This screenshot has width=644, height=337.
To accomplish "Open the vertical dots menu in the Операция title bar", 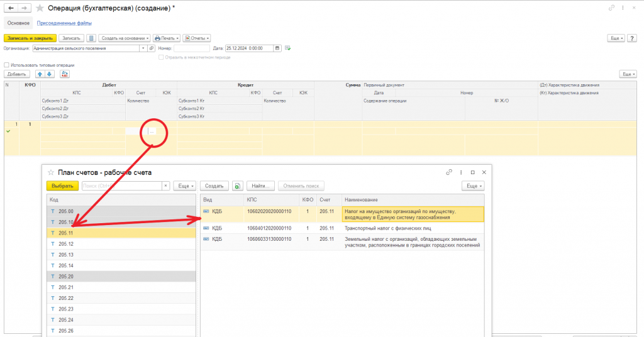I will pos(623,8).
